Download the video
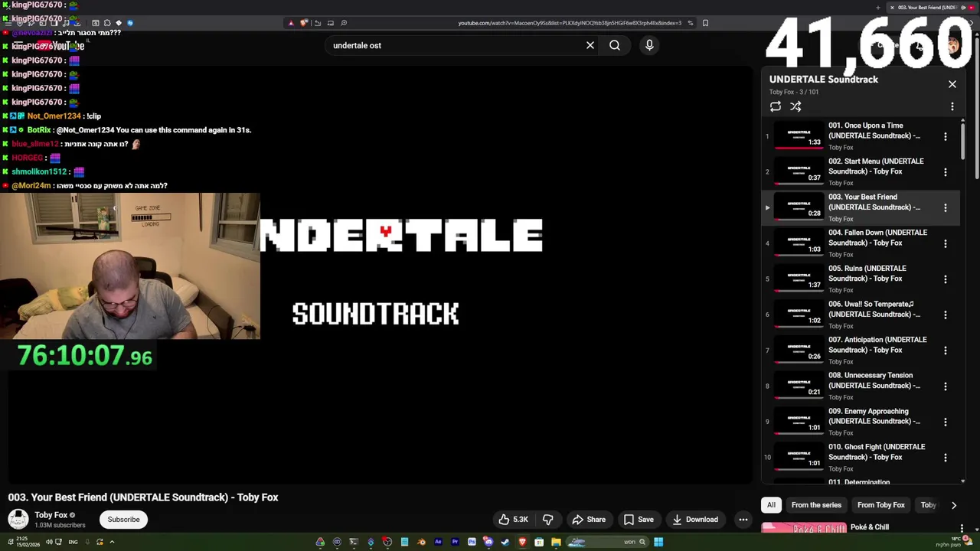980x551 pixels. point(695,520)
